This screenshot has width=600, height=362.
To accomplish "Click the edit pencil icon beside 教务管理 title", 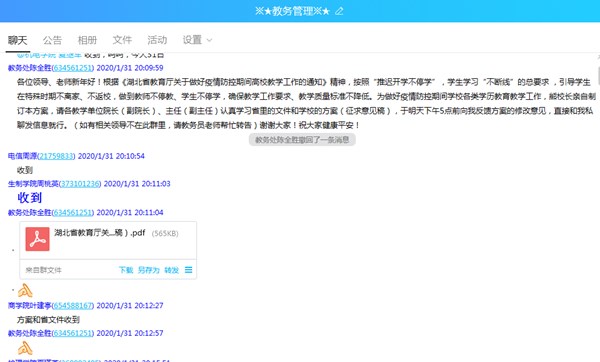I will 339,11.
